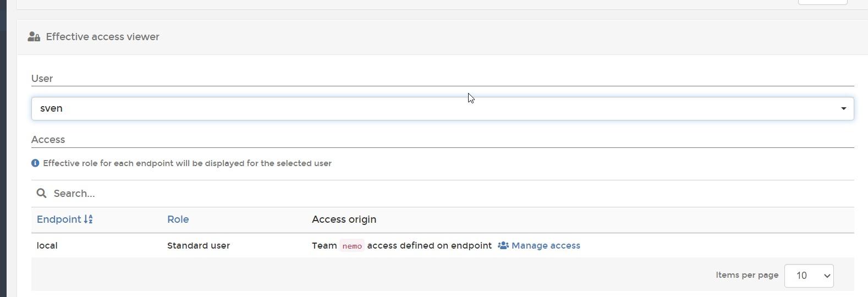Click the Items per page label
The image size is (868, 297).
(x=747, y=275)
